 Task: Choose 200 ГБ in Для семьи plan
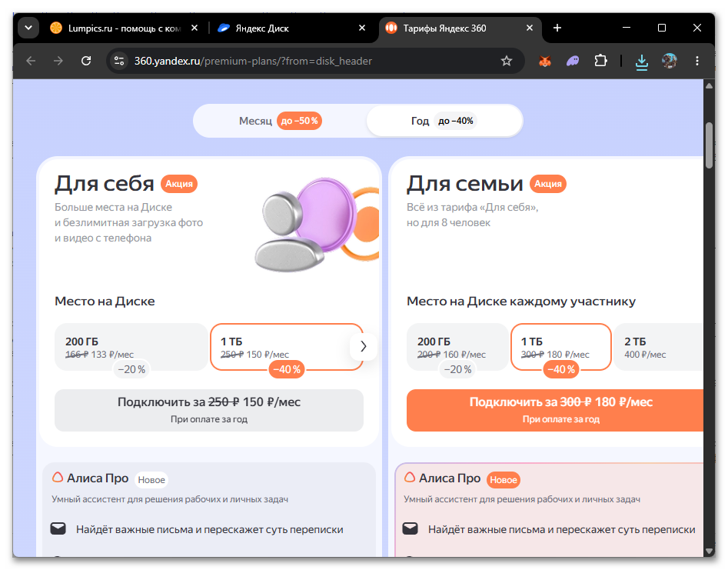point(457,347)
